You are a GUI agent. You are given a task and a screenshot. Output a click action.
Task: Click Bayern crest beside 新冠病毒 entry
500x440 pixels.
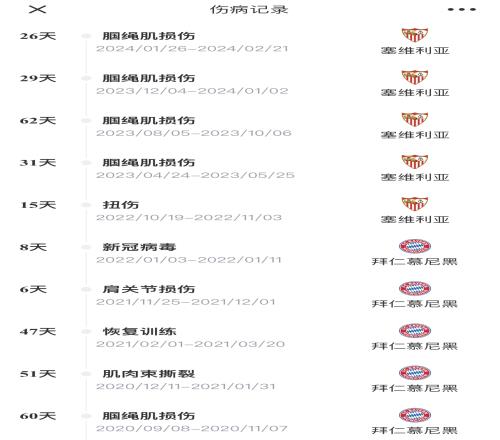pos(415,246)
